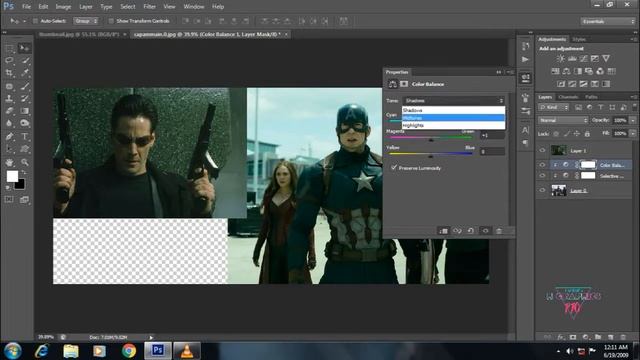The image size is (640, 360).
Task: Select the Move tool
Action: click(24, 48)
